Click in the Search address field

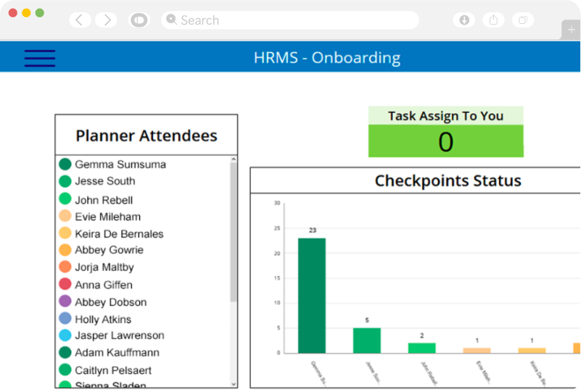click(290, 20)
